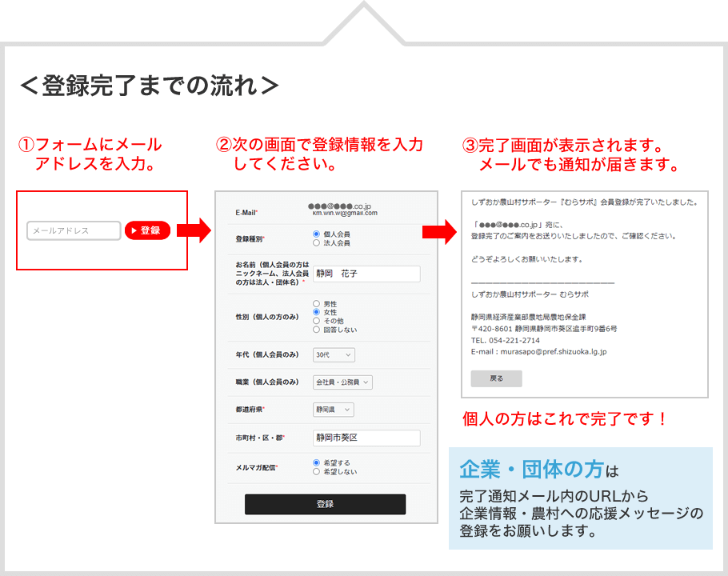Screen dimensions: 728x576
Task: Open the 年代 dropdown showing 30代
Action: pyautogui.click(x=334, y=354)
